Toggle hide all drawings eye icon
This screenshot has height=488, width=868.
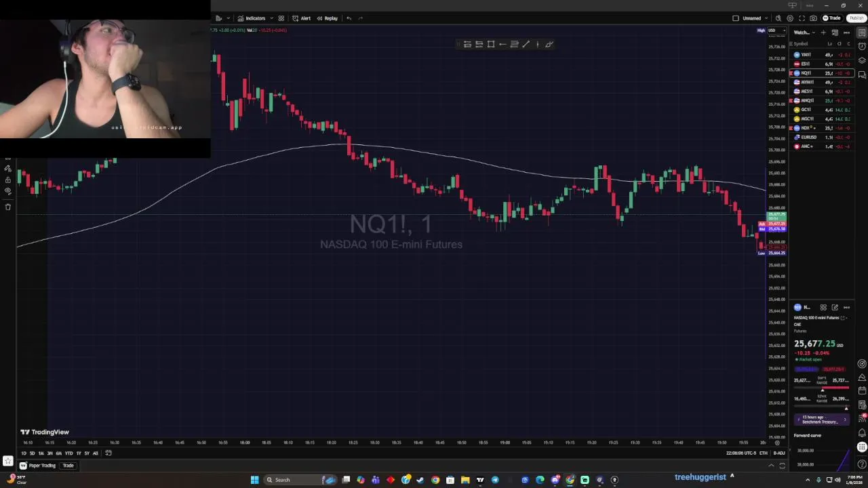pyautogui.click(x=7, y=191)
